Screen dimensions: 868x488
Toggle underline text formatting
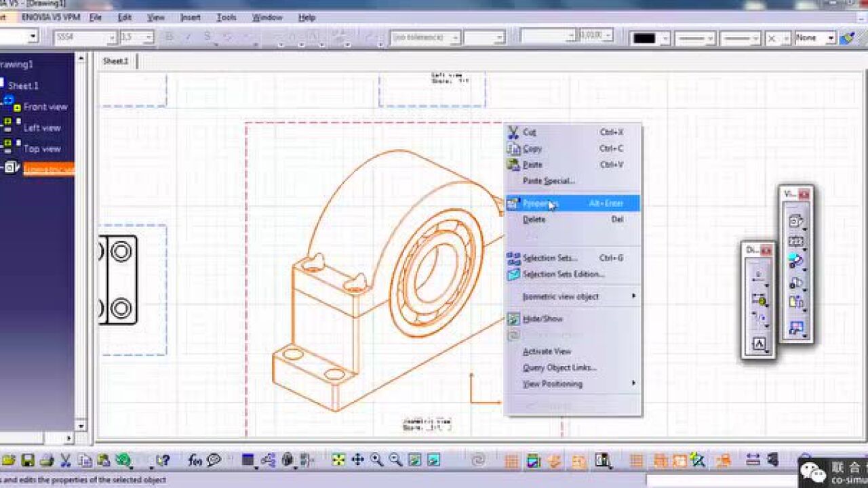coord(206,37)
